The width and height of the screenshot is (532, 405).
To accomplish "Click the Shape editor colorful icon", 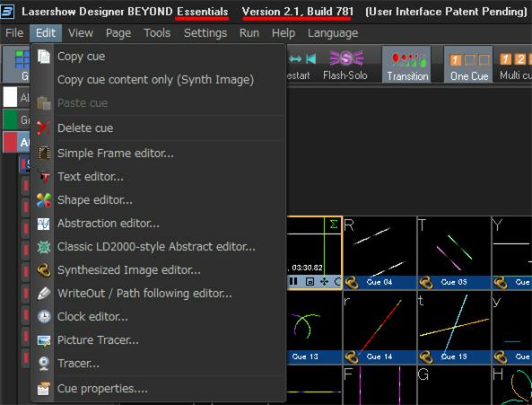I will pos(44,200).
